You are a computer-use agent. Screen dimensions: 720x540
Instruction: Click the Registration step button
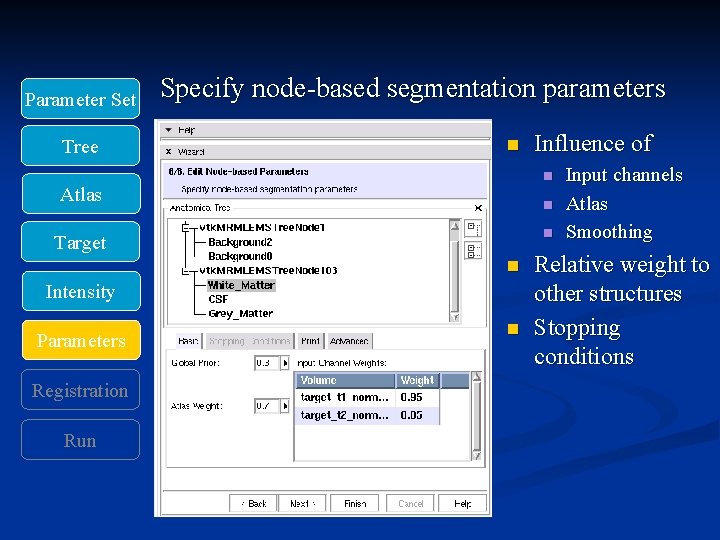(80, 390)
